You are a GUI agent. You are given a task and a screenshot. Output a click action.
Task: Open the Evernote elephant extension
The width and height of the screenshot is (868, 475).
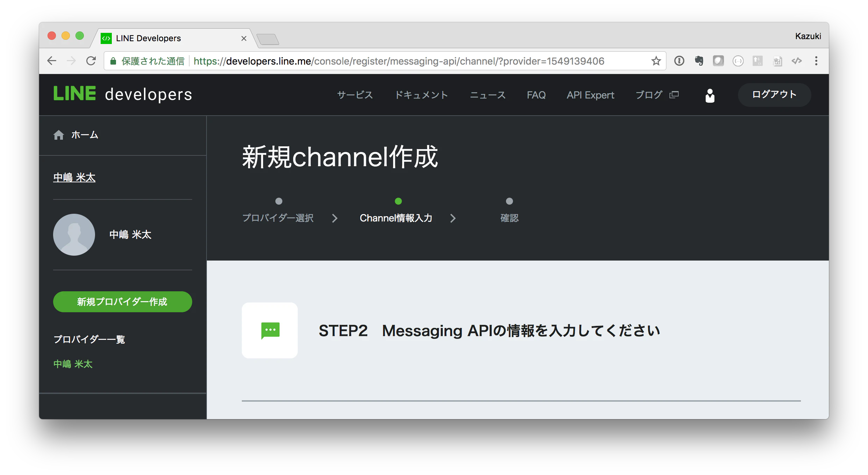699,61
